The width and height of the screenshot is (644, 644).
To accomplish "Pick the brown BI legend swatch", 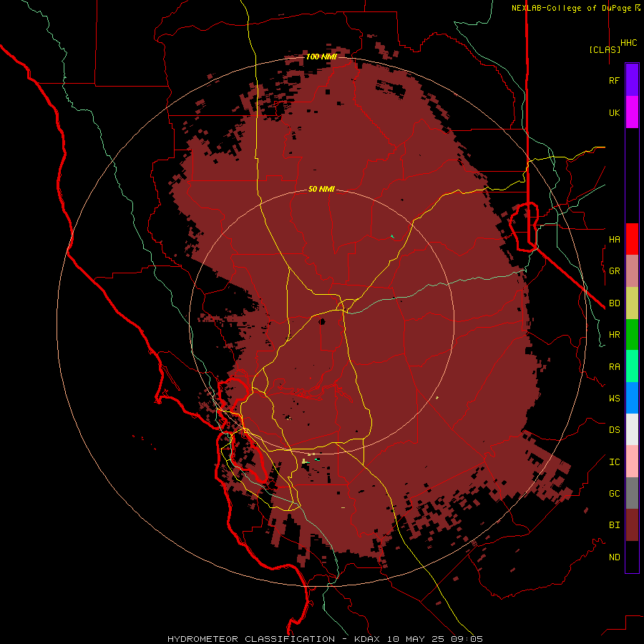I will coord(632,525).
